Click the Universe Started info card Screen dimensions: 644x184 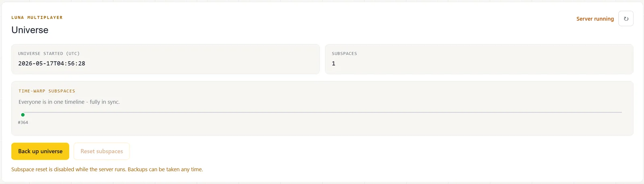click(165, 59)
